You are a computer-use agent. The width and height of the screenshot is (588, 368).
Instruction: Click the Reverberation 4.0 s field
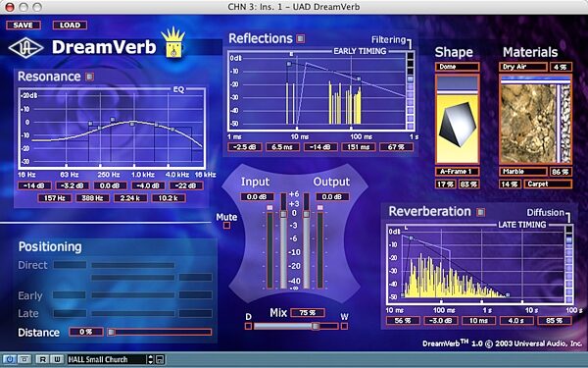click(x=516, y=320)
